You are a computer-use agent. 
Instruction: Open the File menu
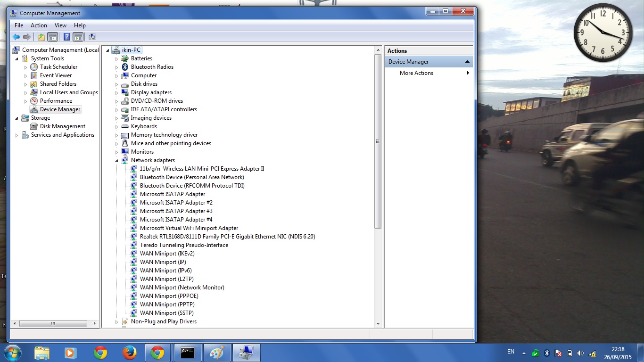click(x=19, y=25)
